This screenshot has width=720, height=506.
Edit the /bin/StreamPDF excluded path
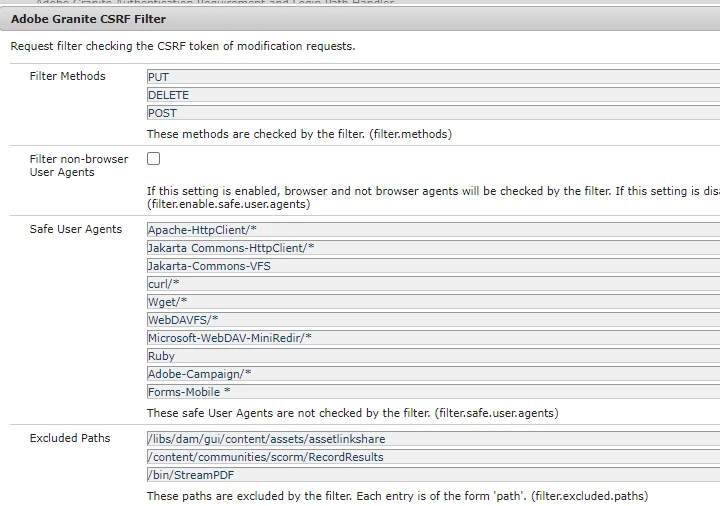tap(433, 474)
